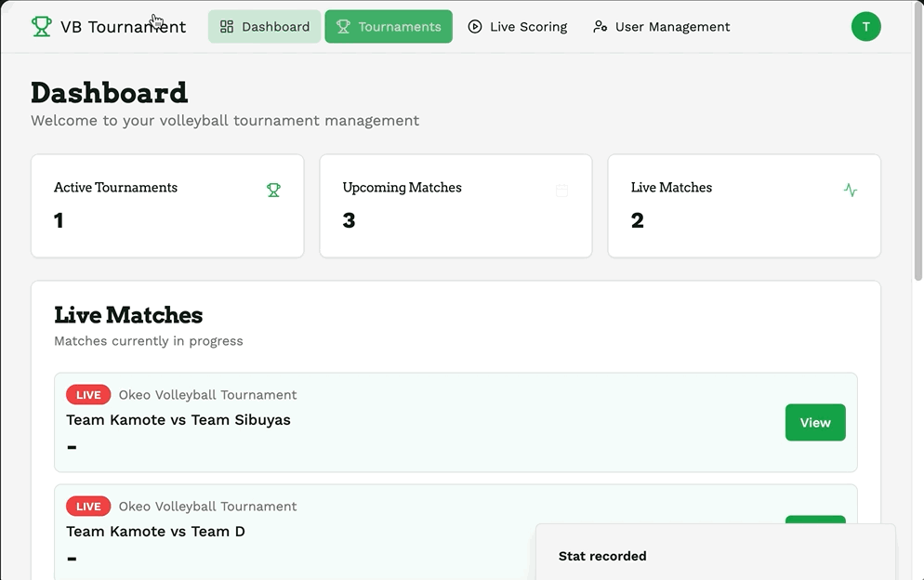Open the Tournaments tab
Image resolution: width=924 pixels, height=580 pixels.
point(389,27)
